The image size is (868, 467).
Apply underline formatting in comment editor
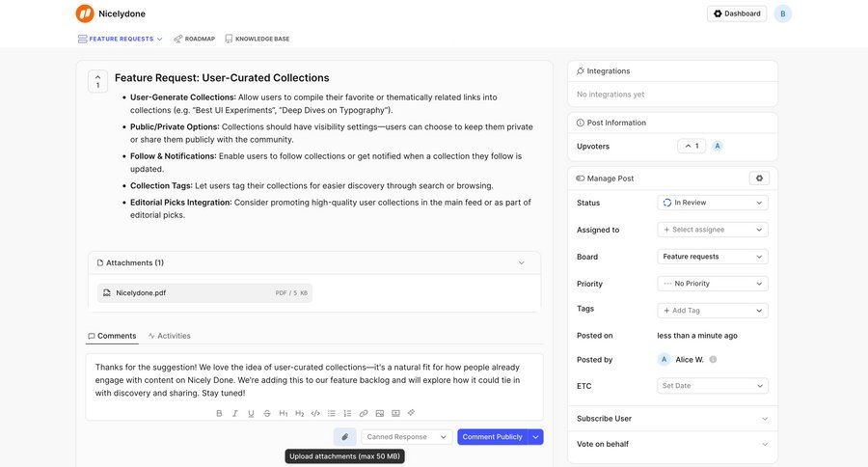pos(252,413)
